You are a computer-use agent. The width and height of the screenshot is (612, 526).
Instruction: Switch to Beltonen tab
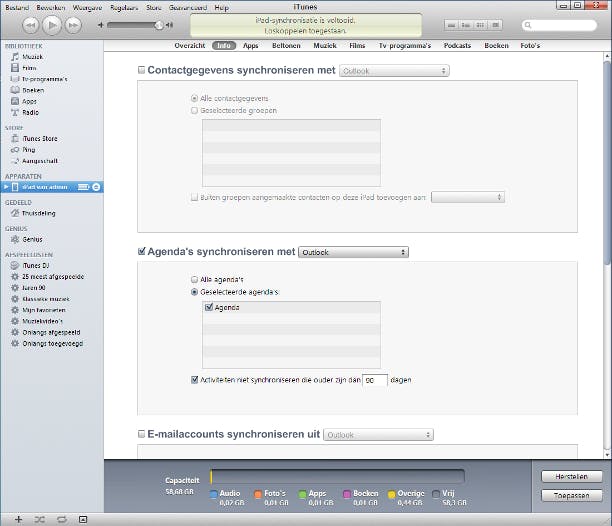point(286,46)
